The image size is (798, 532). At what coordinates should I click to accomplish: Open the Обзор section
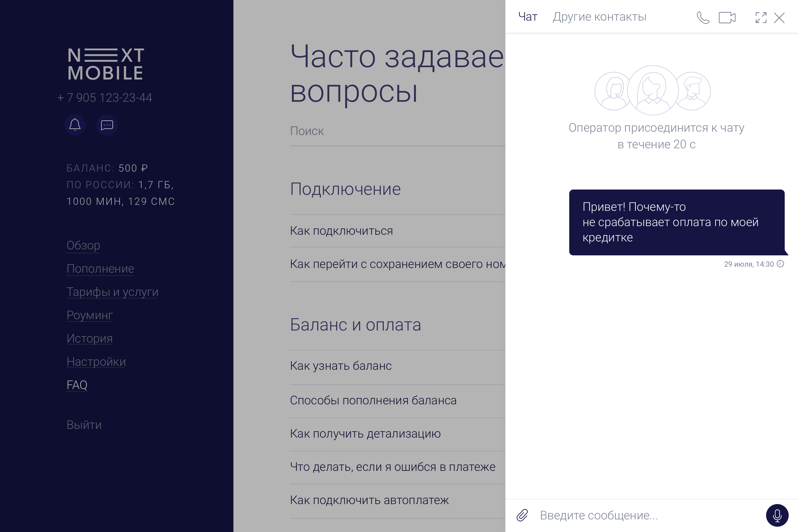coord(83,245)
